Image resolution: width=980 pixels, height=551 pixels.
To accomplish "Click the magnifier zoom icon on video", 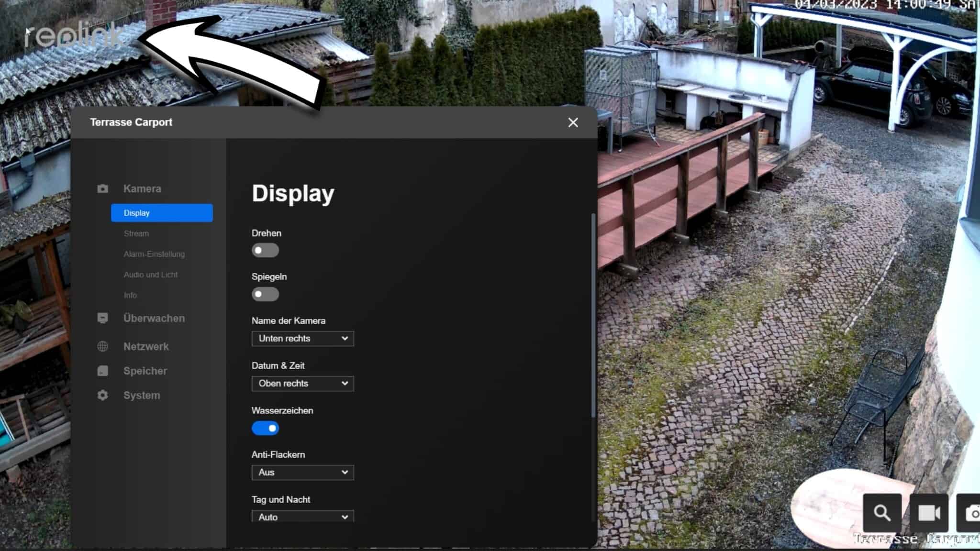I will [x=882, y=513].
